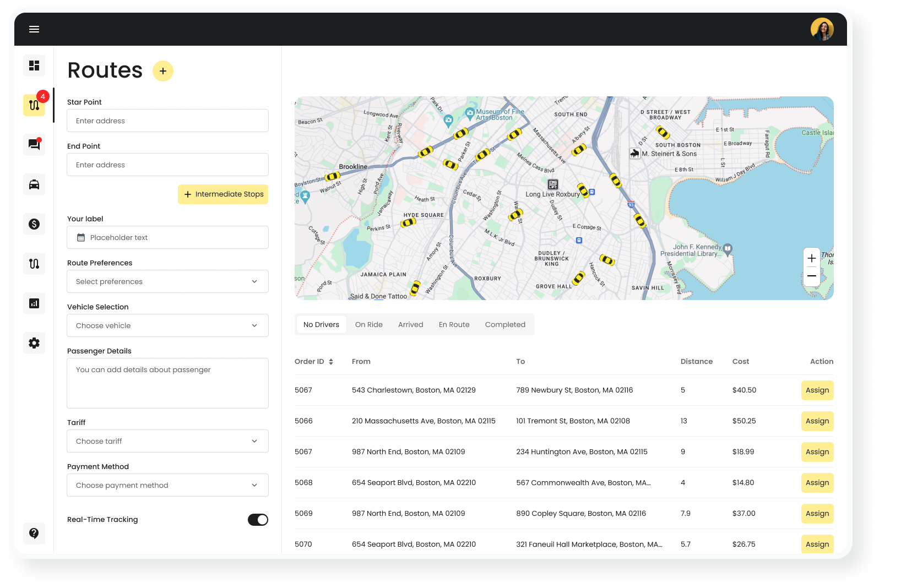Click order ID '5066' cell
Screen dimensions: 901x588
click(x=303, y=421)
